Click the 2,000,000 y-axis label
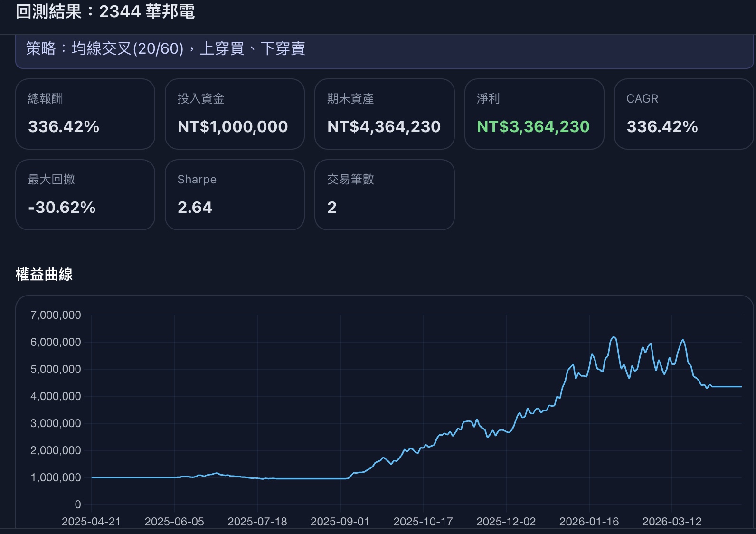This screenshot has height=534, width=756. tap(56, 450)
